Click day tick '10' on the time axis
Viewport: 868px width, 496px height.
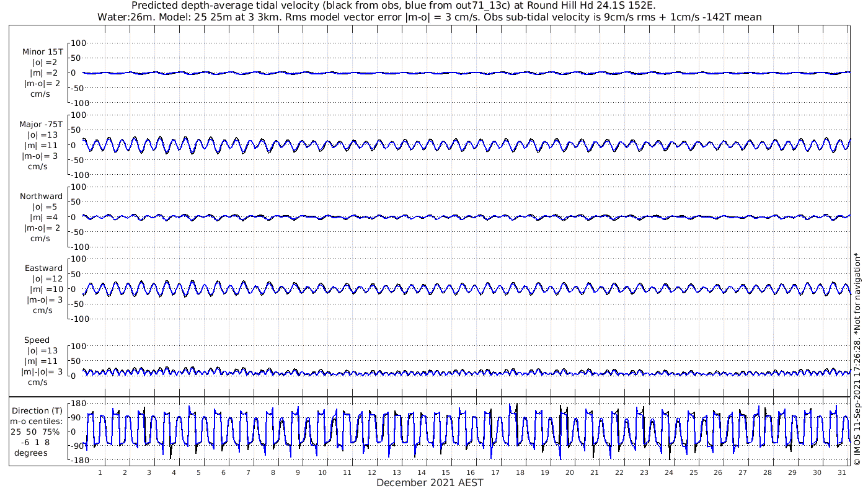pos(322,472)
